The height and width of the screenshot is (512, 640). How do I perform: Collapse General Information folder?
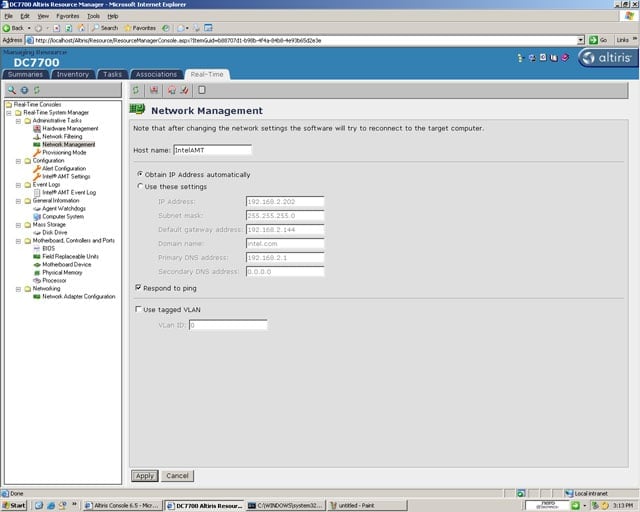(x=18, y=201)
